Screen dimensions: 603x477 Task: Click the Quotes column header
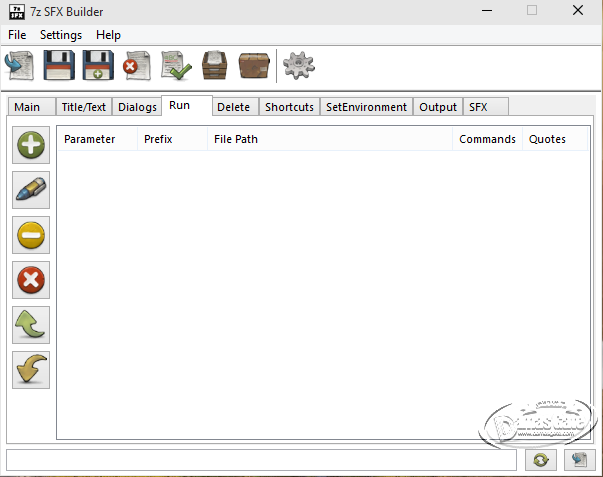pyautogui.click(x=555, y=139)
